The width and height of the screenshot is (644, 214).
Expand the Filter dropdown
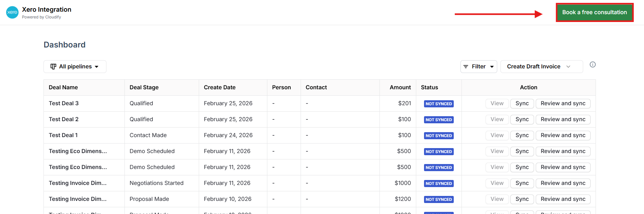coord(479,67)
